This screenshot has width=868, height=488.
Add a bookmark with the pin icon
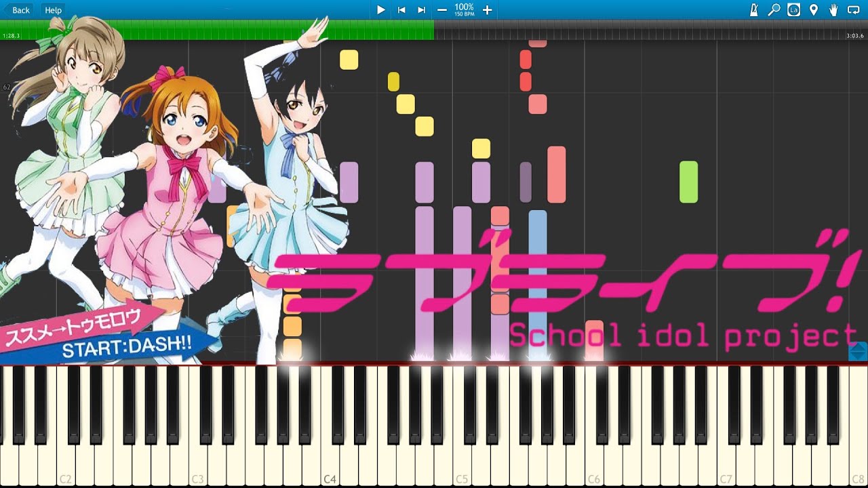pyautogui.click(x=814, y=10)
